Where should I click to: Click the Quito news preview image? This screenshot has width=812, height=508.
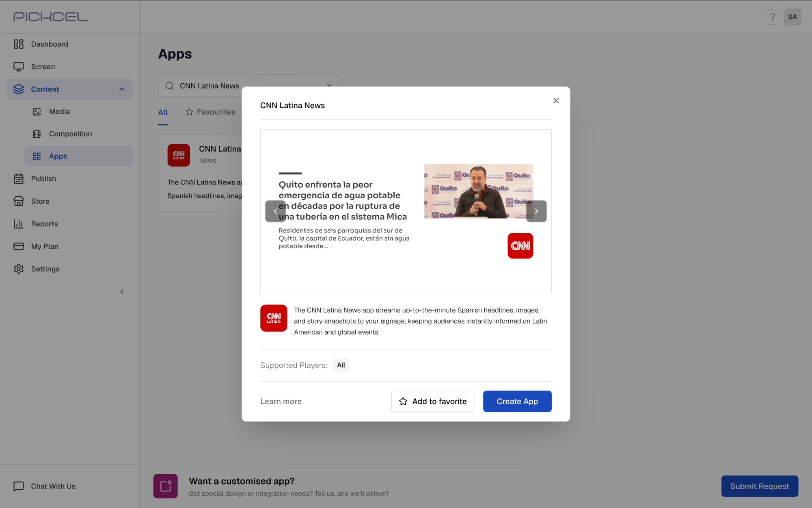pos(479,191)
